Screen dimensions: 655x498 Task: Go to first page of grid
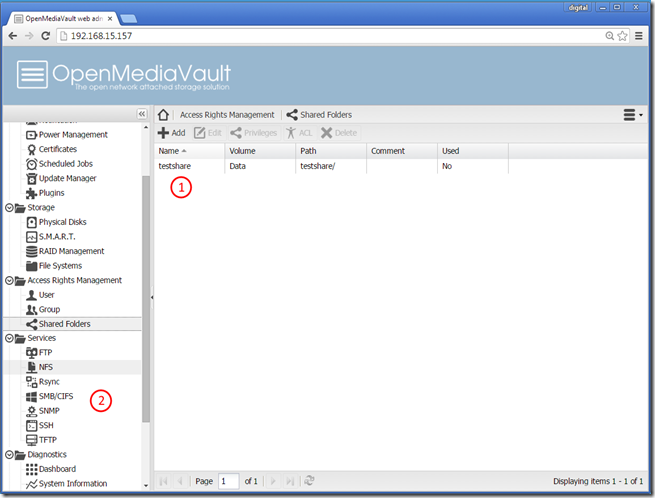point(164,481)
